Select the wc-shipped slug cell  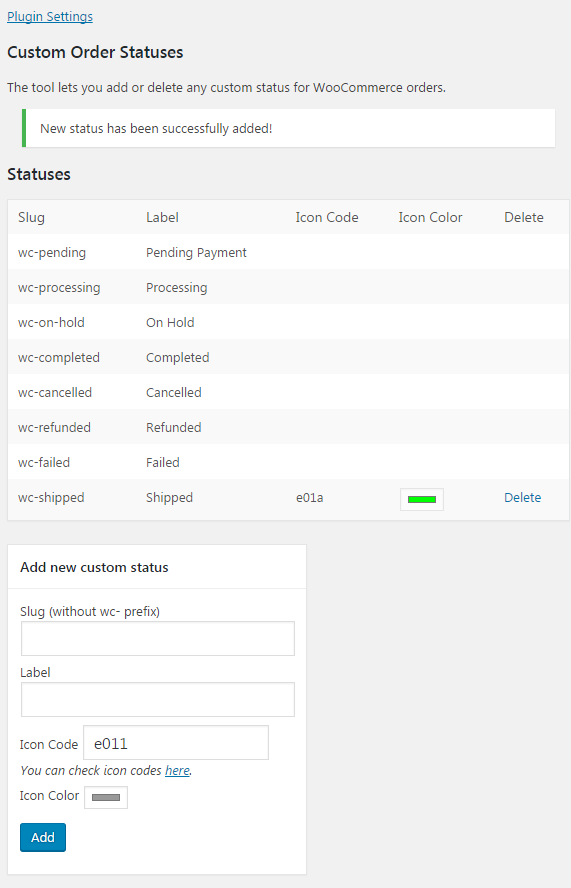pos(51,498)
